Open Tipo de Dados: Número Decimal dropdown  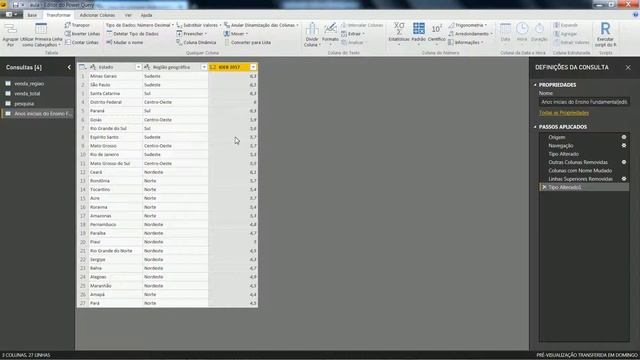(x=140, y=25)
